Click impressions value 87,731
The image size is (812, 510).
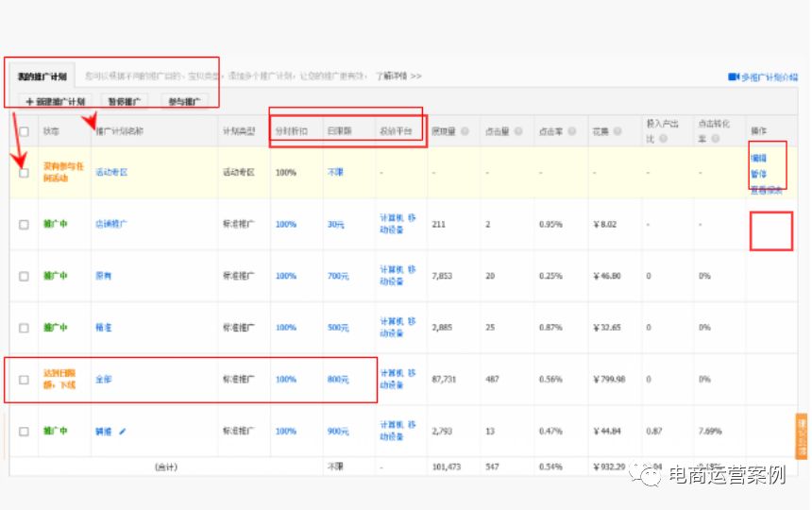pos(444,380)
